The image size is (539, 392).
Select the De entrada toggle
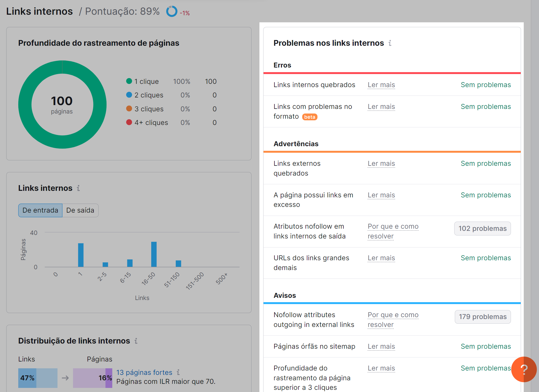pyautogui.click(x=40, y=210)
